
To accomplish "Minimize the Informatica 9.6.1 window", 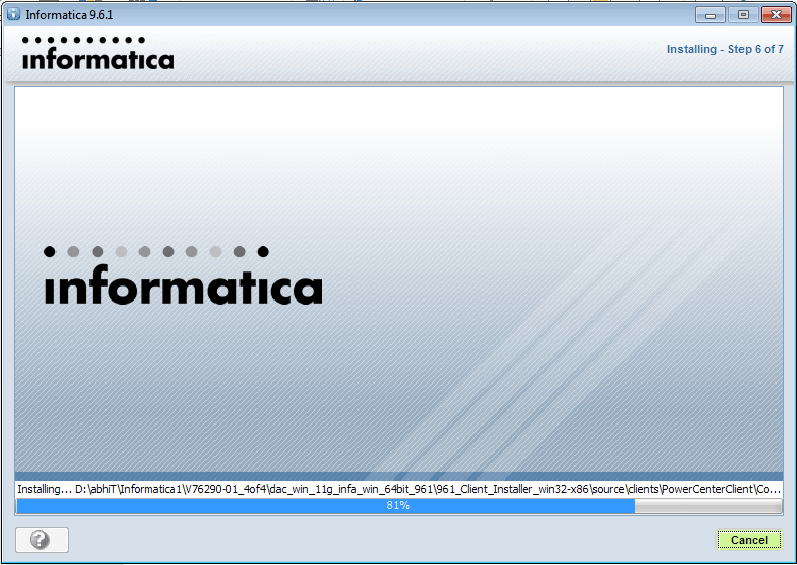I will [x=710, y=15].
